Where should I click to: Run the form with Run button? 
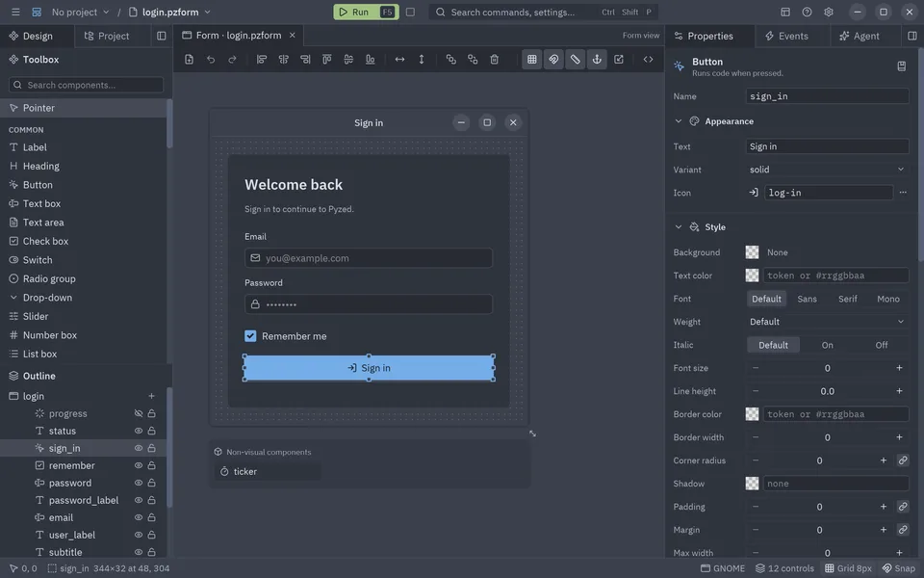pos(366,12)
